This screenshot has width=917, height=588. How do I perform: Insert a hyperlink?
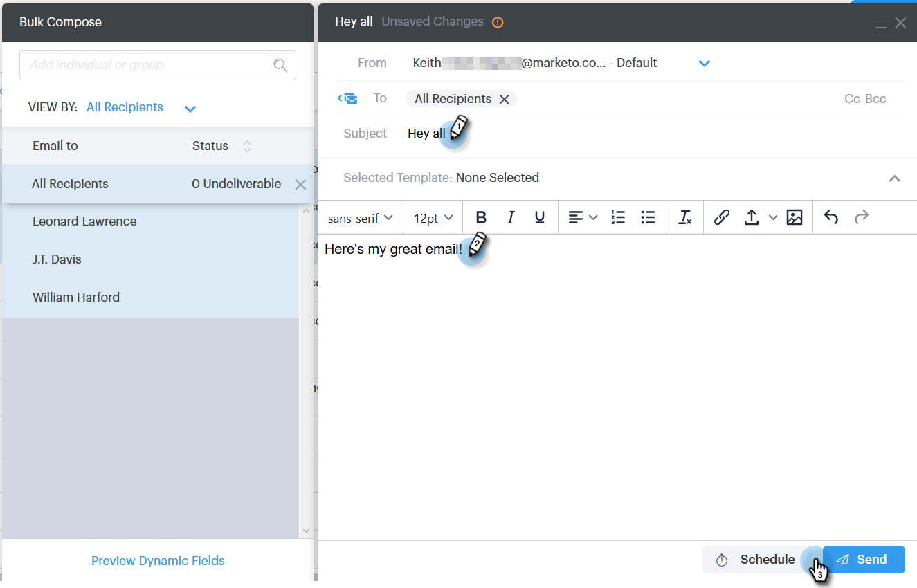721,217
